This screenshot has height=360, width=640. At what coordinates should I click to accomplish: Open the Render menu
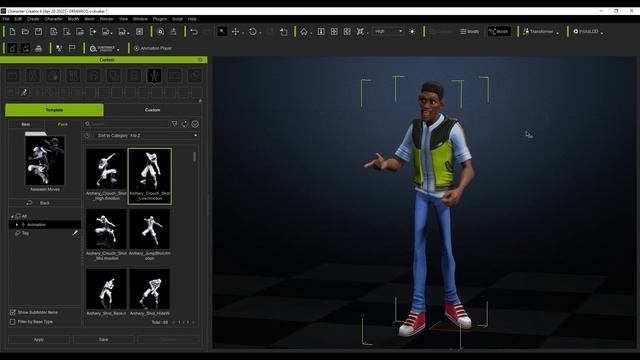107,19
